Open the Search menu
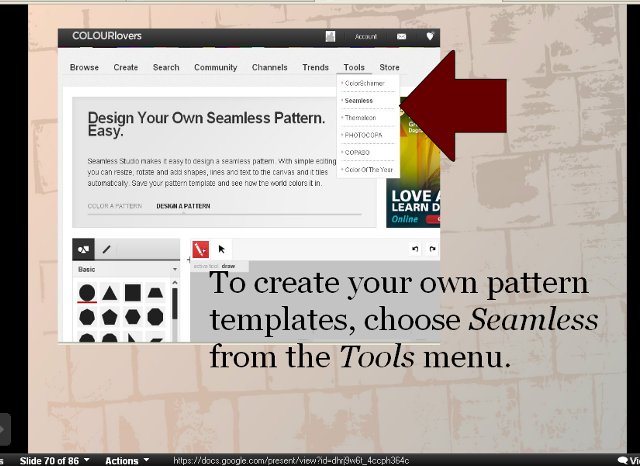This screenshot has height=466, width=640. (166, 67)
